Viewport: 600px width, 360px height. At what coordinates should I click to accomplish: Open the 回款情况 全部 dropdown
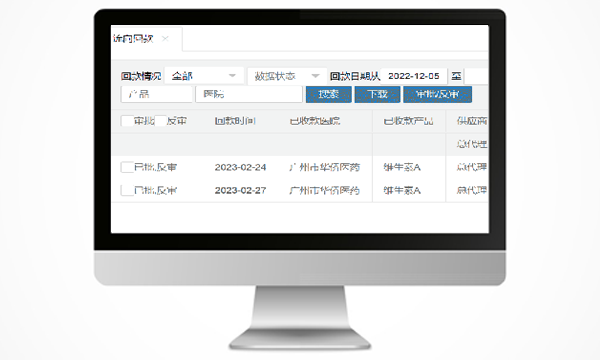coord(204,76)
